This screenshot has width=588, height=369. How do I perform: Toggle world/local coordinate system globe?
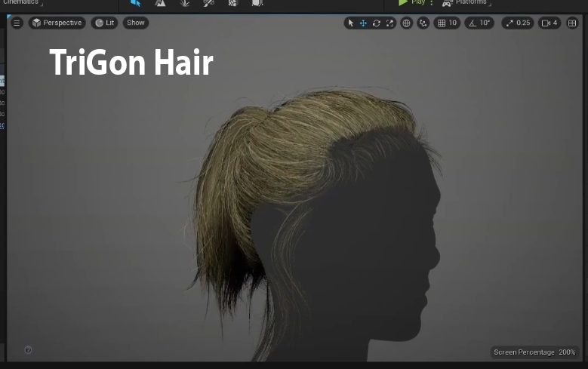(x=406, y=23)
